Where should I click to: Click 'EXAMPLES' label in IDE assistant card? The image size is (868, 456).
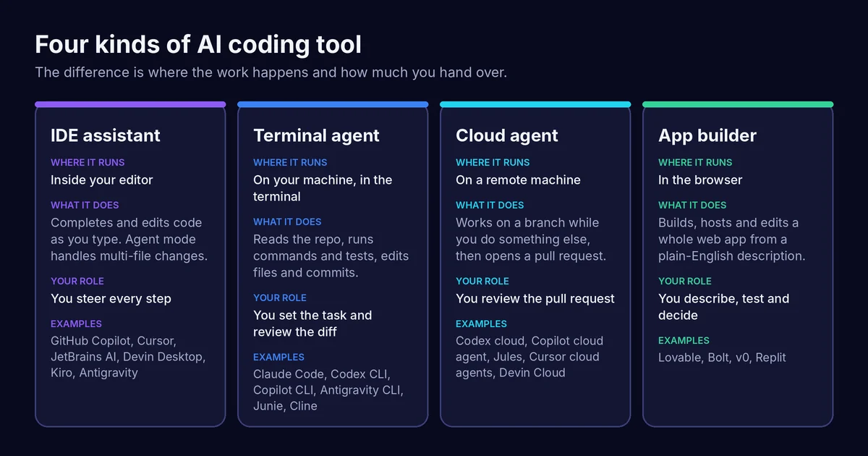click(76, 324)
